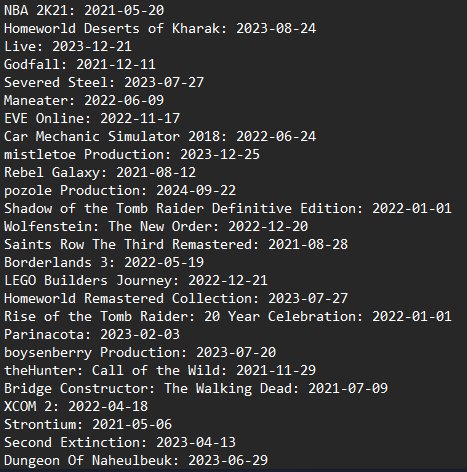This screenshot has width=467, height=472.
Task: Click Car Mechanic Simulator 2018 line
Action: pyautogui.click(x=160, y=136)
